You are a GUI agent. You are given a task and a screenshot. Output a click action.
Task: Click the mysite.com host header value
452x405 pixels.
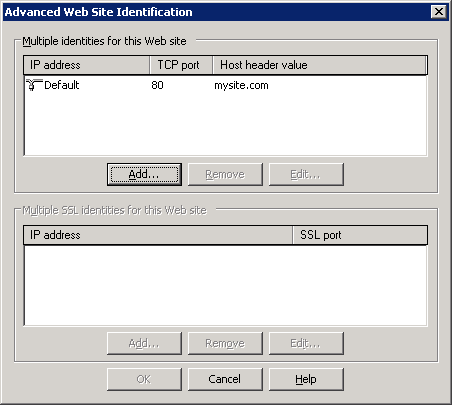tap(241, 85)
